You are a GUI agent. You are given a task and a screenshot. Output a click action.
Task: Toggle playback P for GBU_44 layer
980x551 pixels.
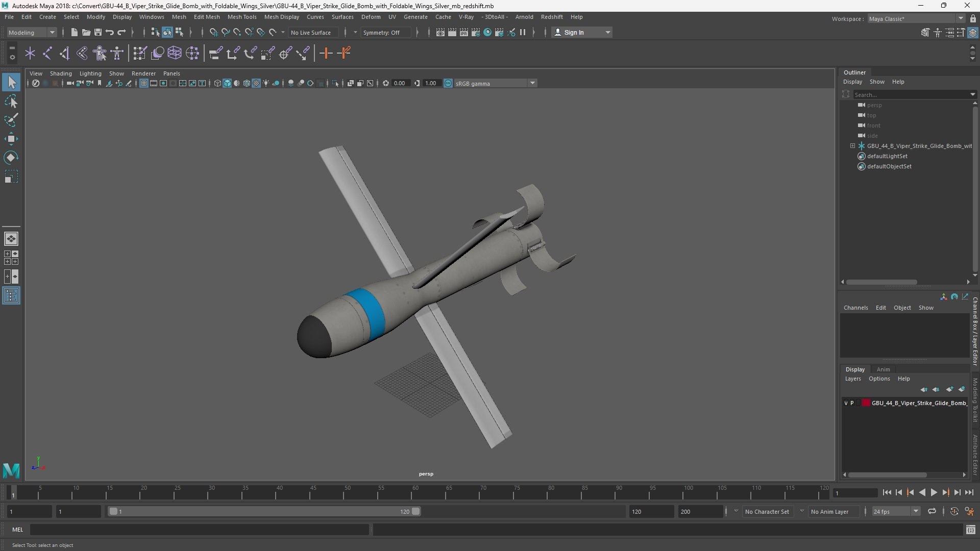852,403
